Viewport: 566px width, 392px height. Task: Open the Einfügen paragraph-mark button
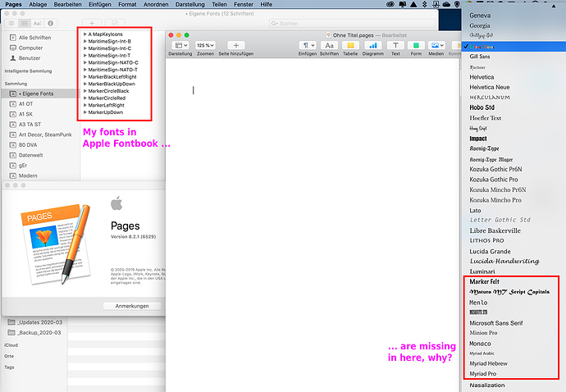(307, 45)
